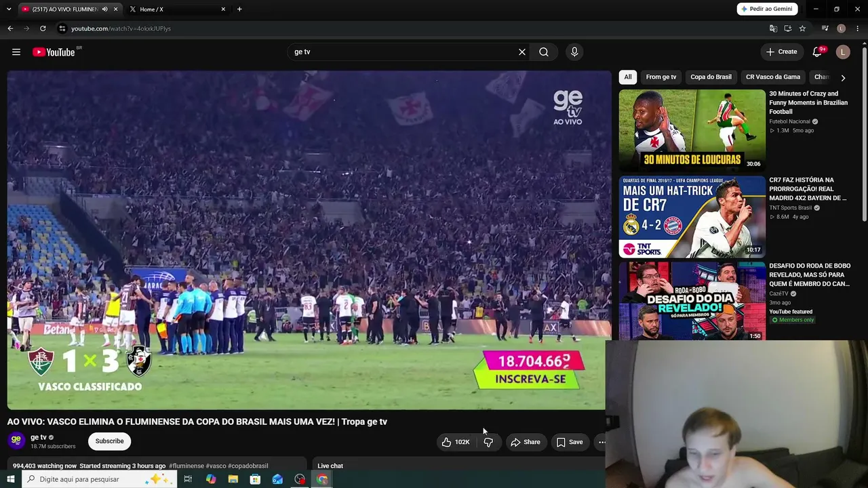The height and width of the screenshot is (488, 868).
Task: View site information in address bar
Action: 62,28
